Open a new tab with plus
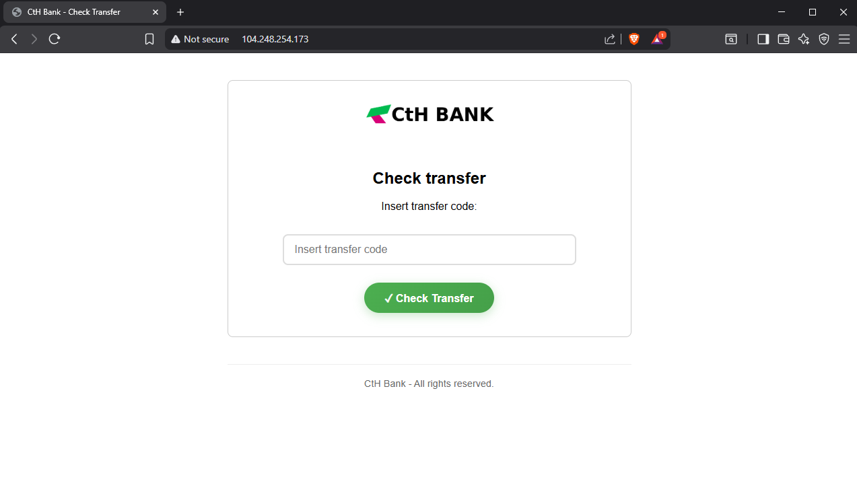This screenshot has height=504, width=857. point(180,12)
